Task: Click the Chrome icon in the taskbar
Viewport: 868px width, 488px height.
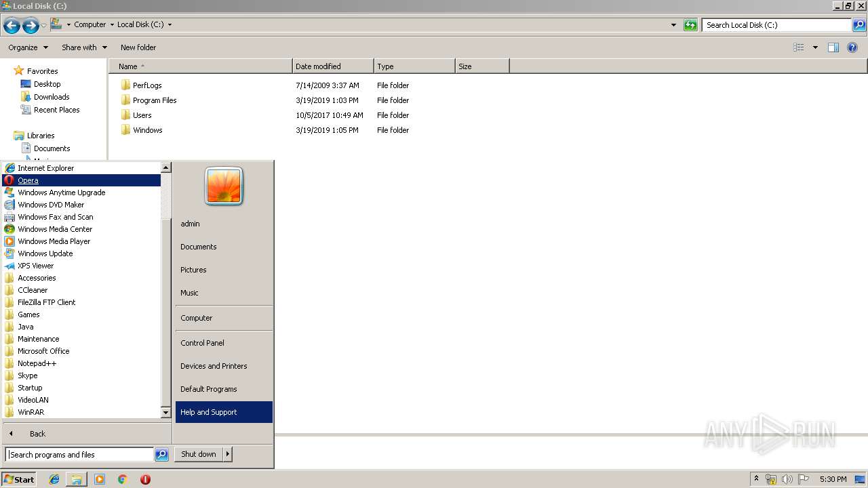Action: point(123,479)
